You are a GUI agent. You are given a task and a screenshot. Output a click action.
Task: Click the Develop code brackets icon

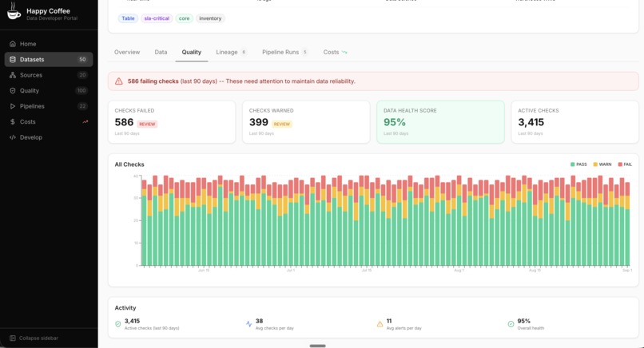[x=13, y=137]
